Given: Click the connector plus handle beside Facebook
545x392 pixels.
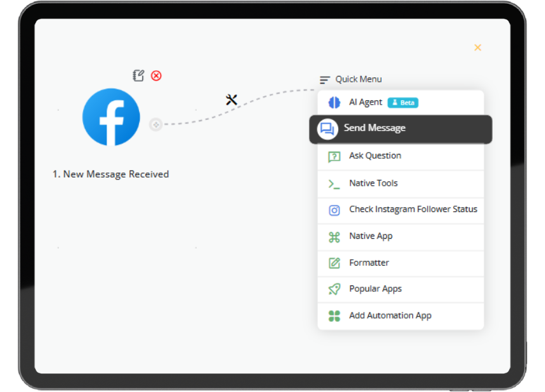Looking at the screenshot, I should click(156, 124).
